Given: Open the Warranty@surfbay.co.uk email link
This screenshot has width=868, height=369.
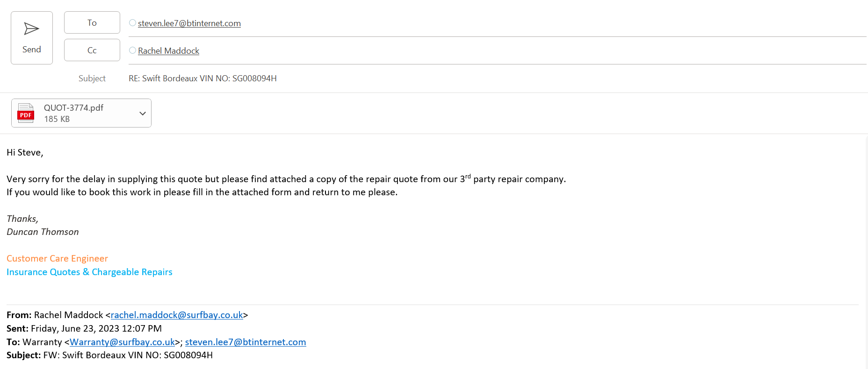Looking at the screenshot, I should [x=122, y=342].
